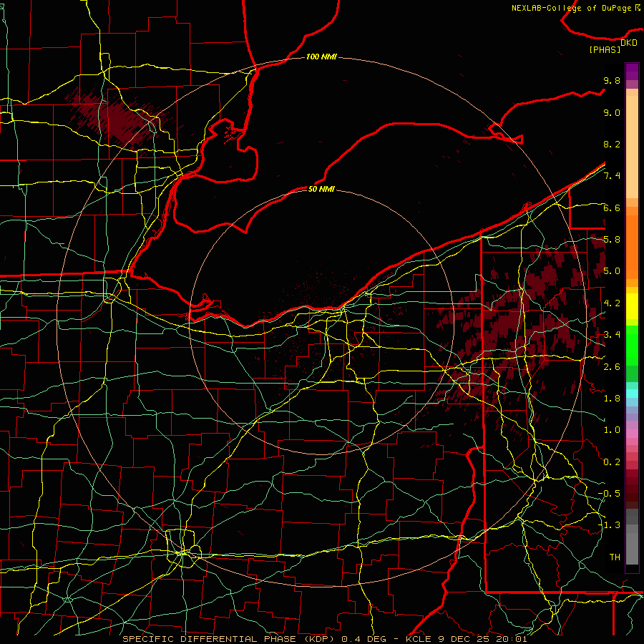The width and height of the screenshot is (644, 644).
Task: Click the 100 NMI range ring label
Action: pos(321,57)
